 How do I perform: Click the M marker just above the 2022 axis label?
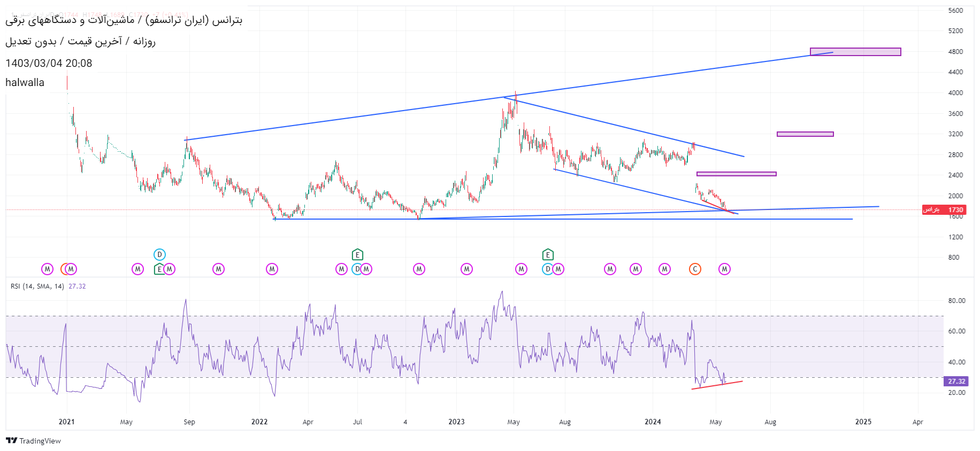(272, 269)
